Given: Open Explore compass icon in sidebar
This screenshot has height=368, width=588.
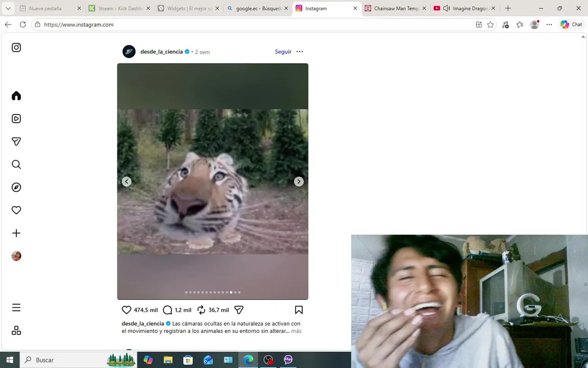Looking at the screenshot, I should click(x=16, y=188).
